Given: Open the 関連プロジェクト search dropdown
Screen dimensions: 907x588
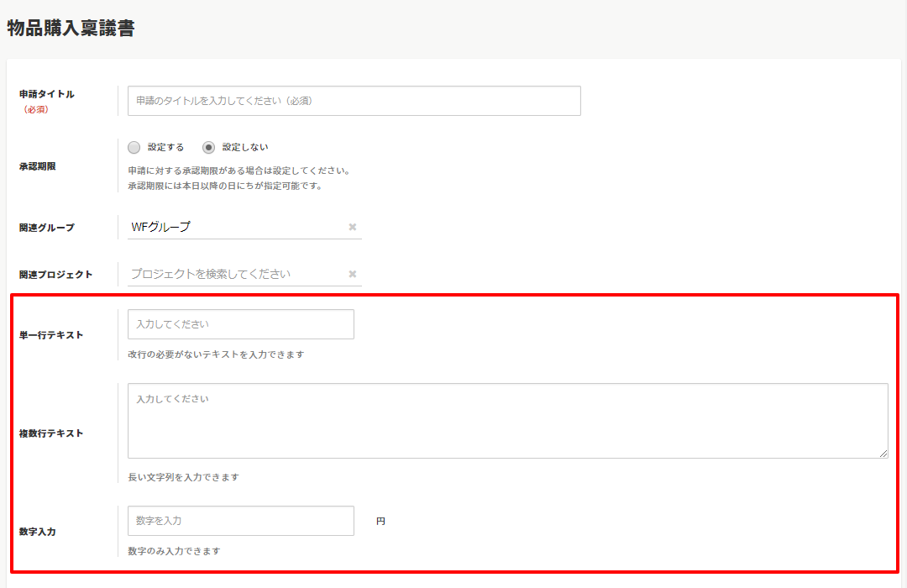Looking at the screenshot, I should 235,274.
